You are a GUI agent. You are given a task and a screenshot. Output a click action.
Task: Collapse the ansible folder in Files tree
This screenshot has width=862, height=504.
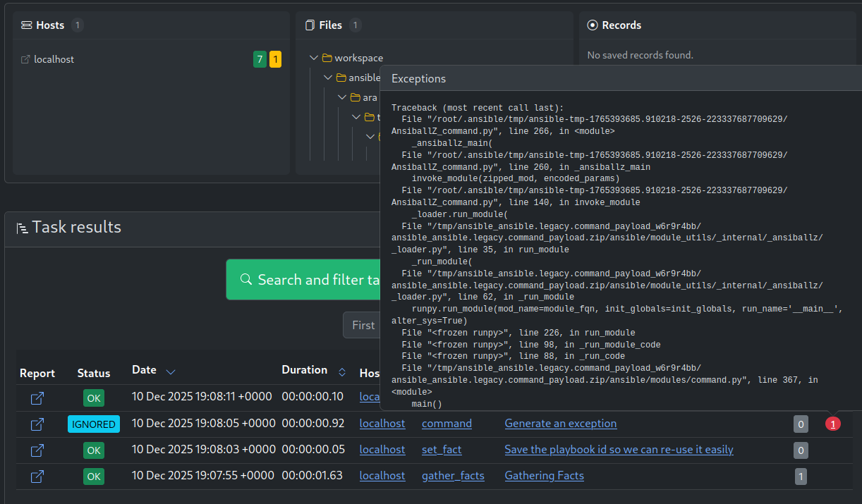328,78
